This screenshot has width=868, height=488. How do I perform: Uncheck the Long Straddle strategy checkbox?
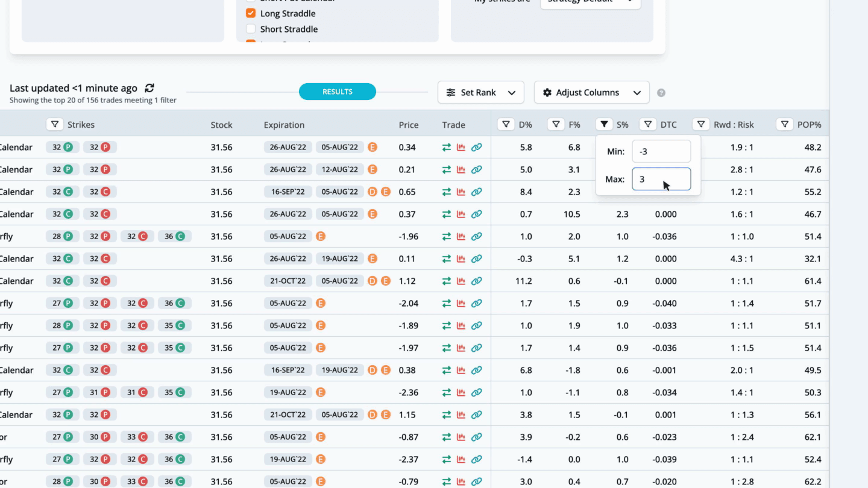click(x=251, y=13)
